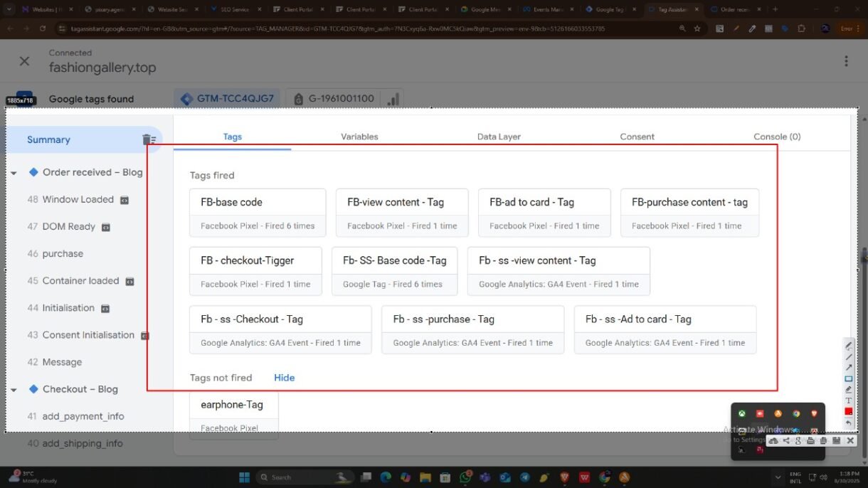This screenshot has height=488, width=868.
Task: Select the arrow annotation tool
Action: coord(848,368)
